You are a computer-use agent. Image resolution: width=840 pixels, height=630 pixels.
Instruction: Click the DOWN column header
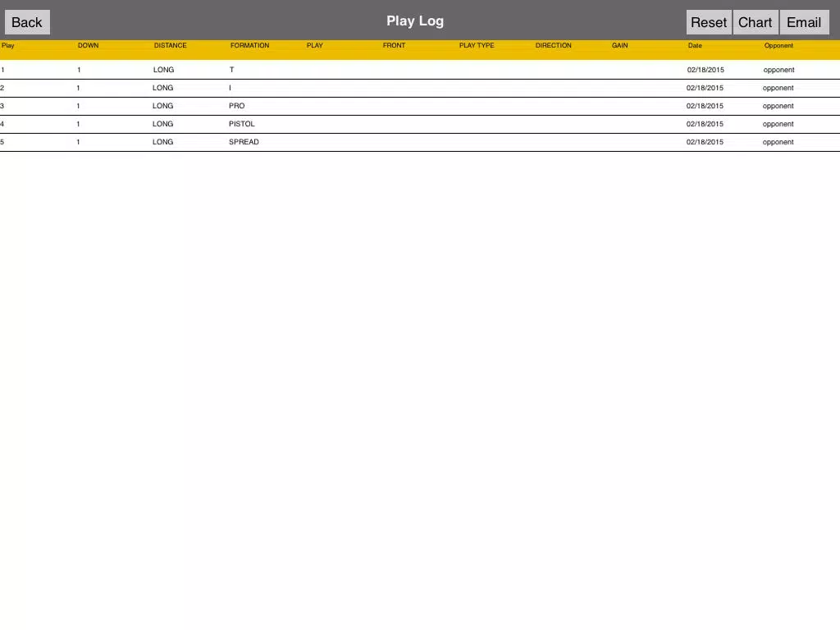pos(88,46)
